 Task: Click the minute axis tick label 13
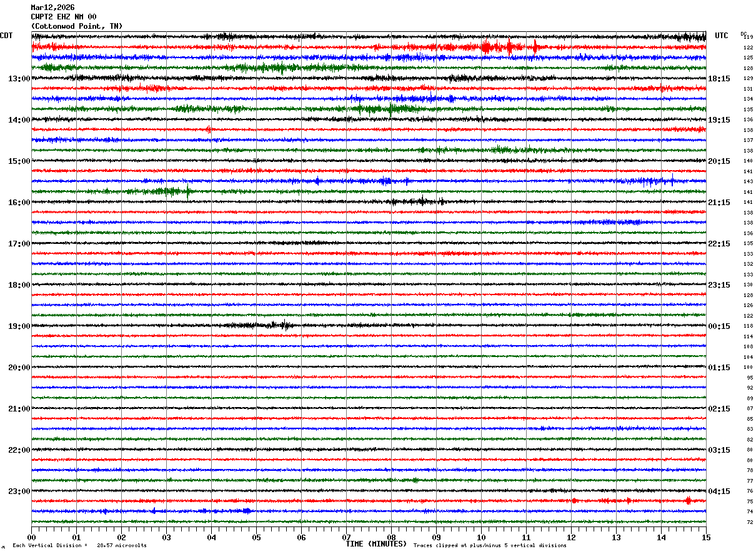coord(616,537)
